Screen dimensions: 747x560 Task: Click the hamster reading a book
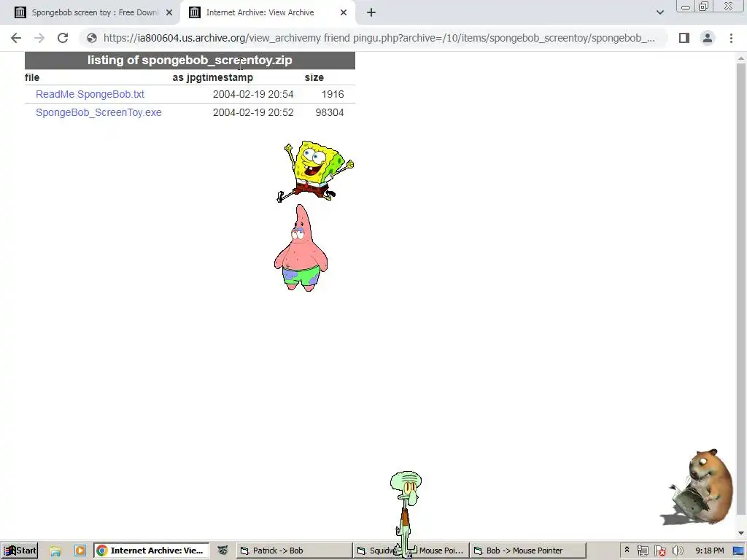(700, 486)
